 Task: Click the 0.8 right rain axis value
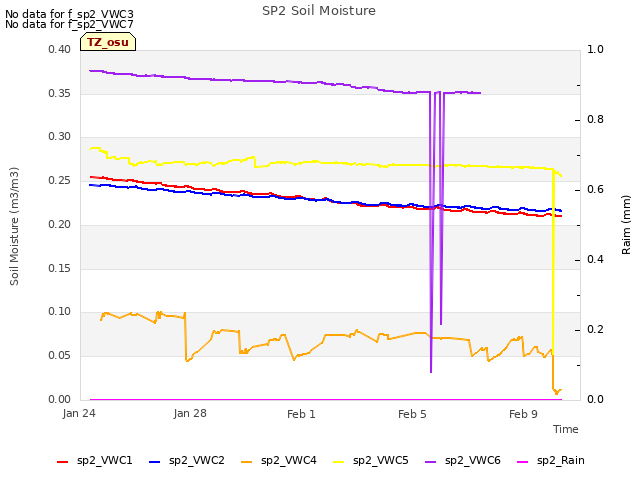point(595,120)
